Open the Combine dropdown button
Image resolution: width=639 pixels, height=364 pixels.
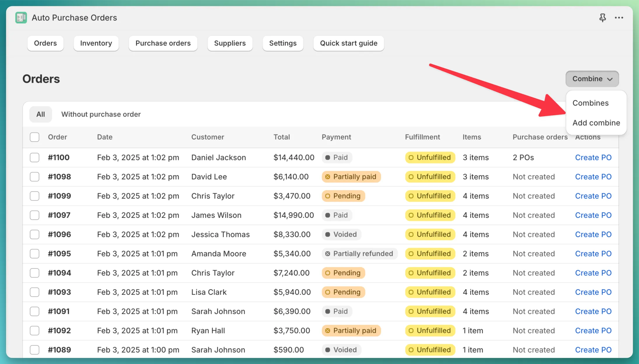tap(592, 79)
